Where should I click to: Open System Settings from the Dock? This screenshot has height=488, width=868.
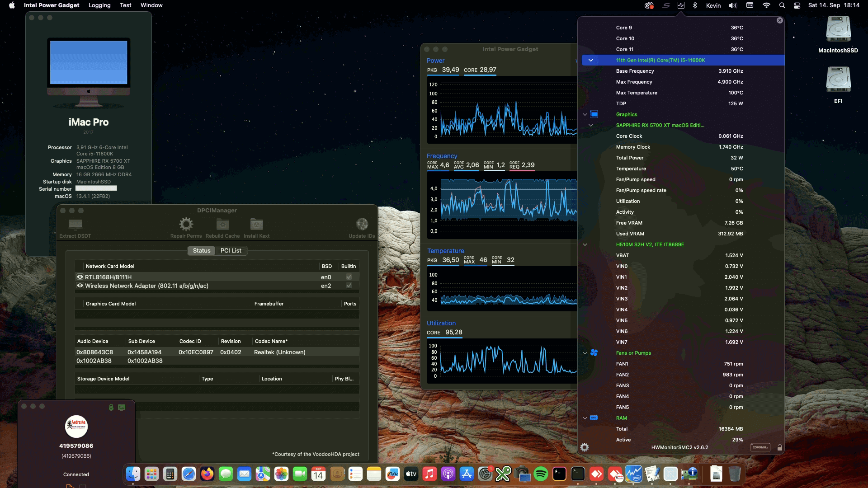(x=485, y=474)
